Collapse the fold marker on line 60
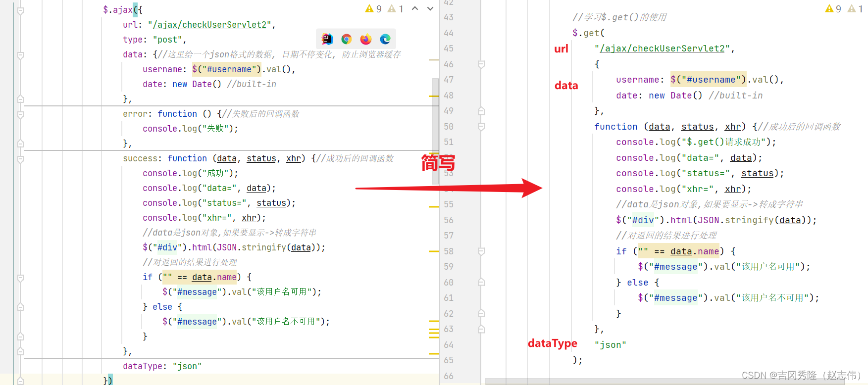This screenshot has width=868, height=385. pos(481,283)
